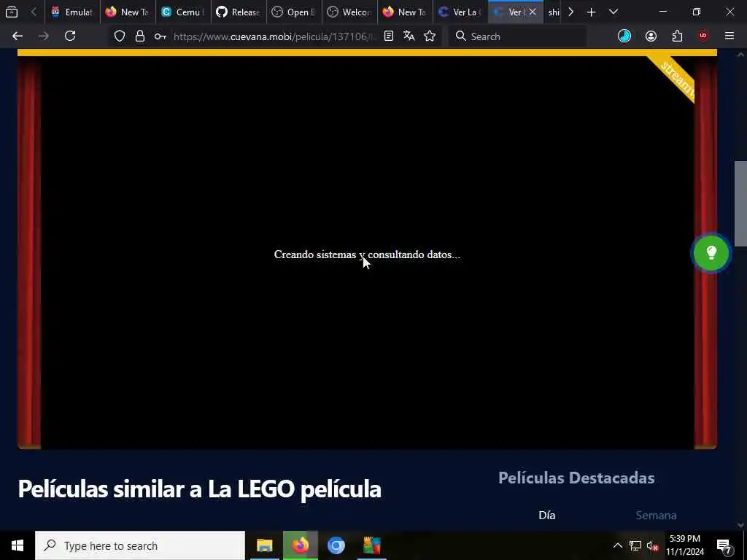Screen dimensions: 747x560
Task: Show hidden system tray icons
Action: (617, 545)
